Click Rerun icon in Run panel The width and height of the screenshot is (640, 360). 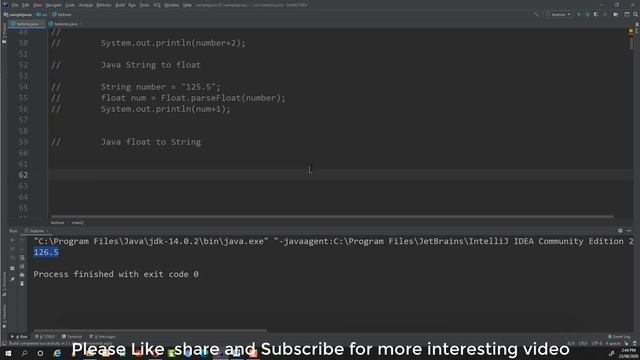[x=12, y=240]
